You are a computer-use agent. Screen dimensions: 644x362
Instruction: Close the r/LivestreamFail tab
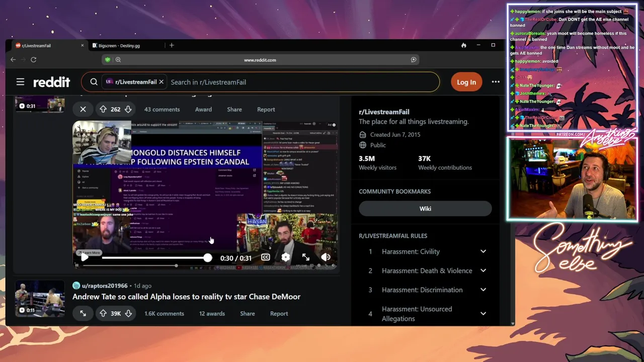(82, 45)
